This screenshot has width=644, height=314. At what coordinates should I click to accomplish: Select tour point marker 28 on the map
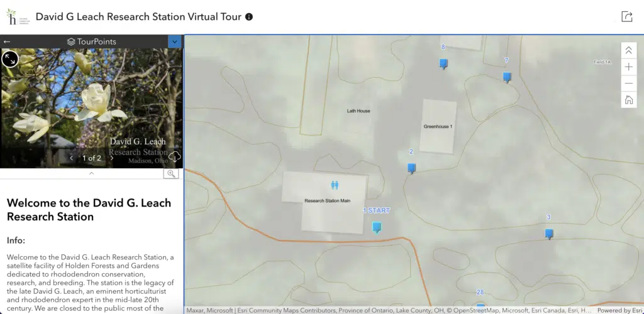point(480,306)
